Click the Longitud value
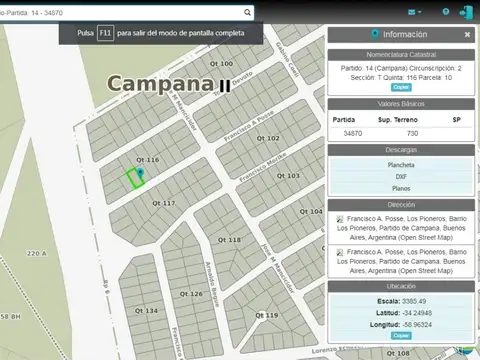 point(417,325)
